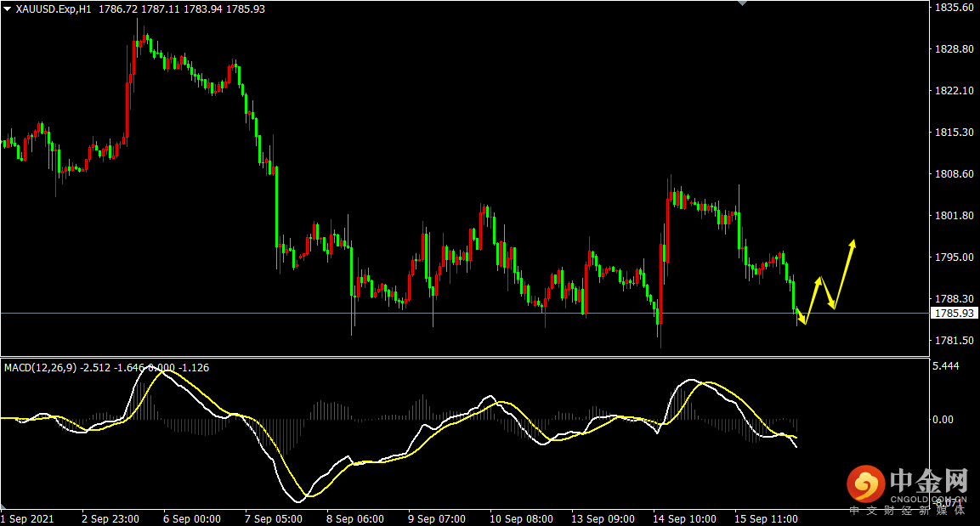Click the 1 Sep 2021 date label
The image size is (980, 526).
[27, 519]
